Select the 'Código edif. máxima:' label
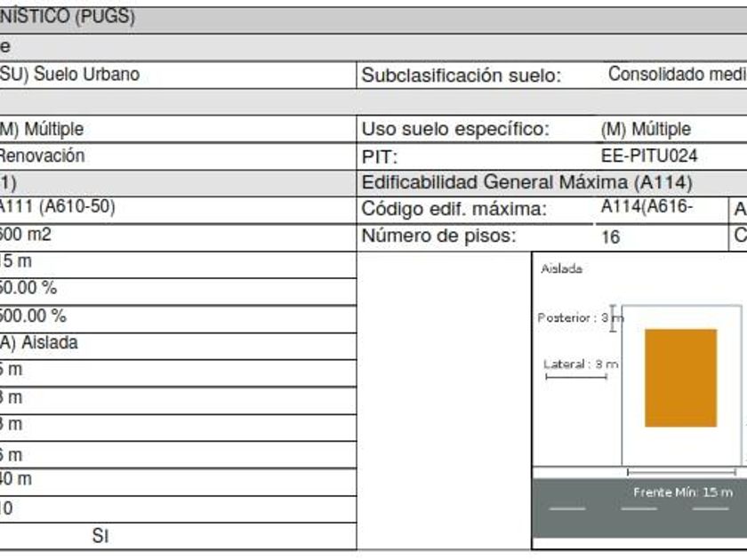The image size is (747, 560). 453,211
